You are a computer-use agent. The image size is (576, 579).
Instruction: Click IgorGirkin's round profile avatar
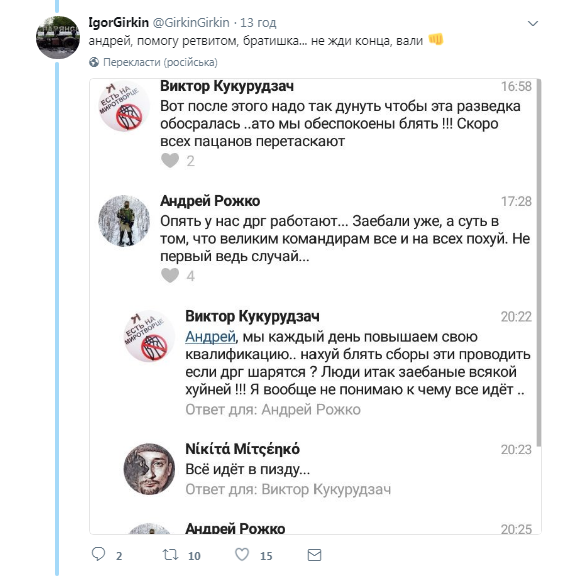[x=58, y=37]
